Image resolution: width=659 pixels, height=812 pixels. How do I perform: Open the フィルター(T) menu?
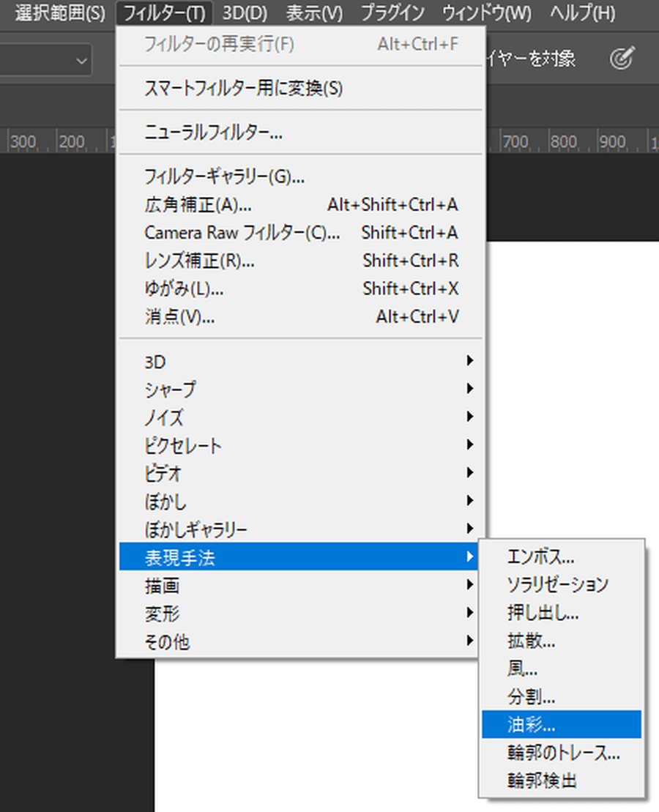165,13
